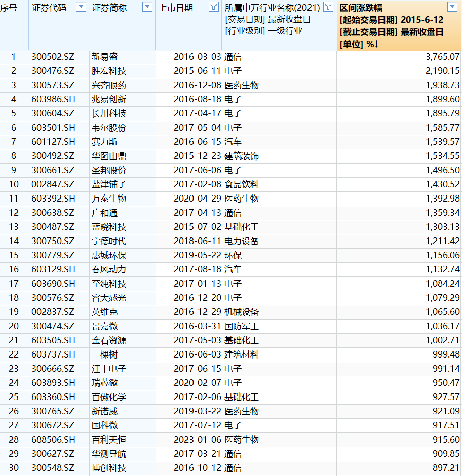The image size is (462, 476).
Task: Expand the 证券简称 column dropdown arrow
Action: coord(147,7)
